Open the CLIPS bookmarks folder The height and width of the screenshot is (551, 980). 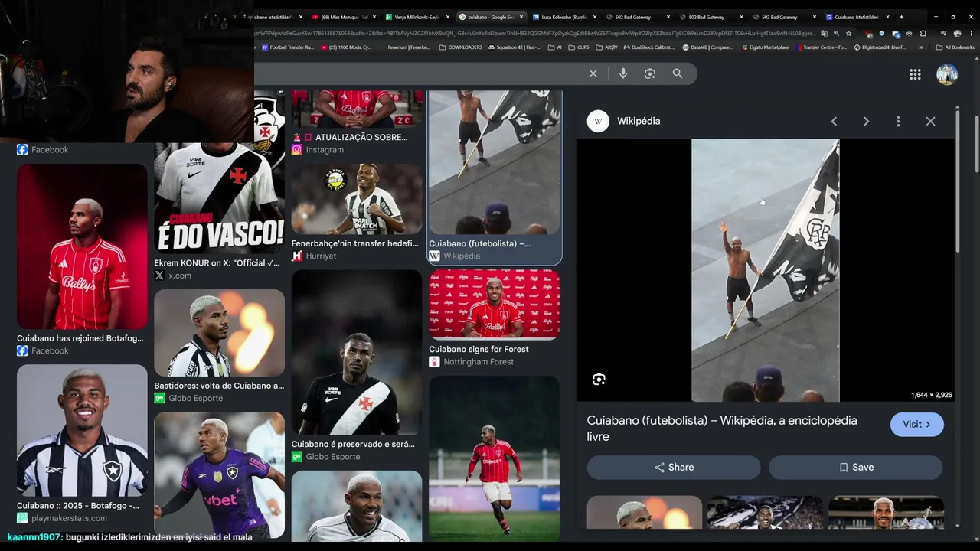580,47
